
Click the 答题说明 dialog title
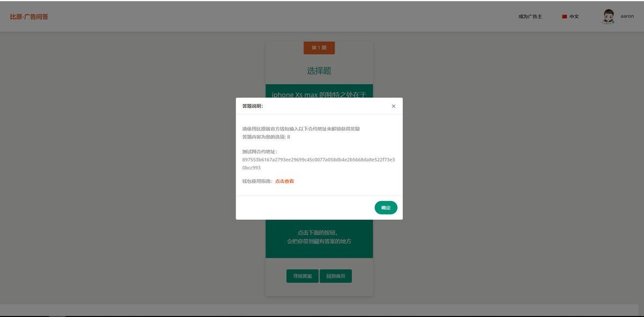253,106
